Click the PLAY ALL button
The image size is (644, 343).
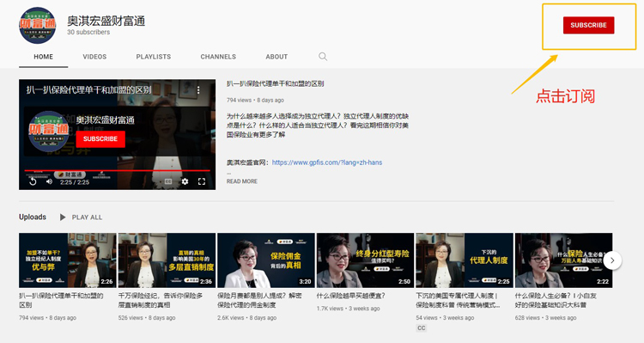tap(87, 217)
